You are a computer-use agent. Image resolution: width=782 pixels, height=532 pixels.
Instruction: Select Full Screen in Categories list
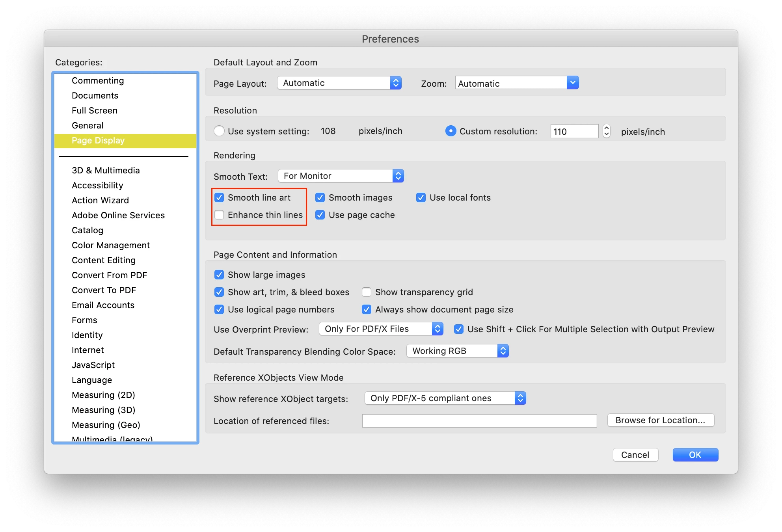point(95,110)
